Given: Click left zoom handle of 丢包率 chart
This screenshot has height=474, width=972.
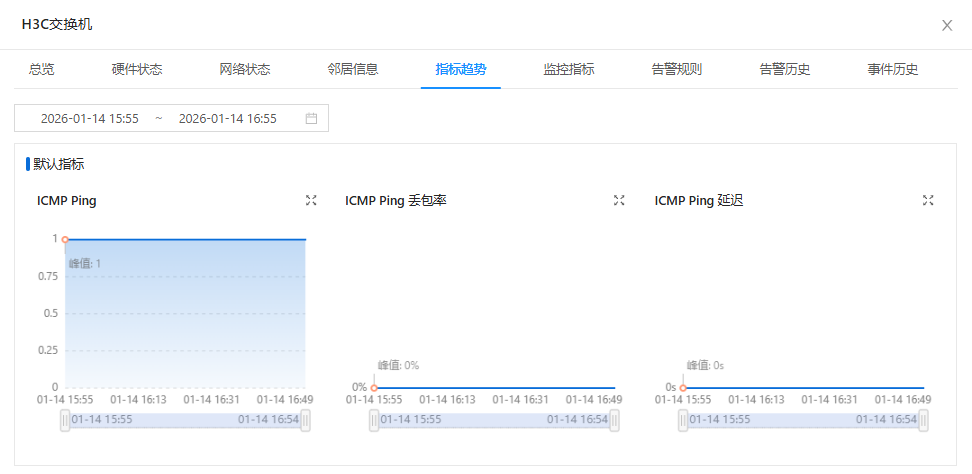Looking at the screenshot, I should click(374, 421).
